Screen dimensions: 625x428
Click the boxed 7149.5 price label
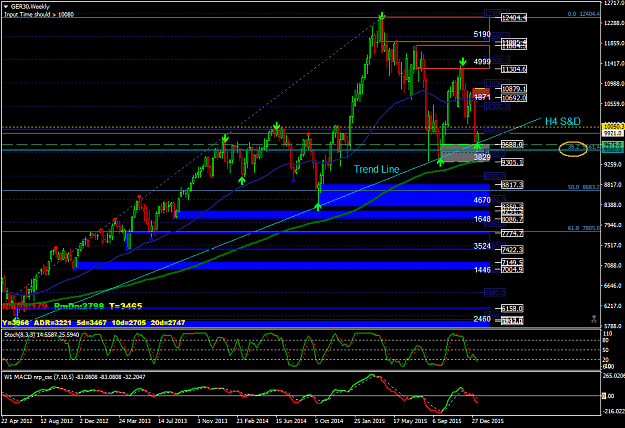tap(512, 263)
